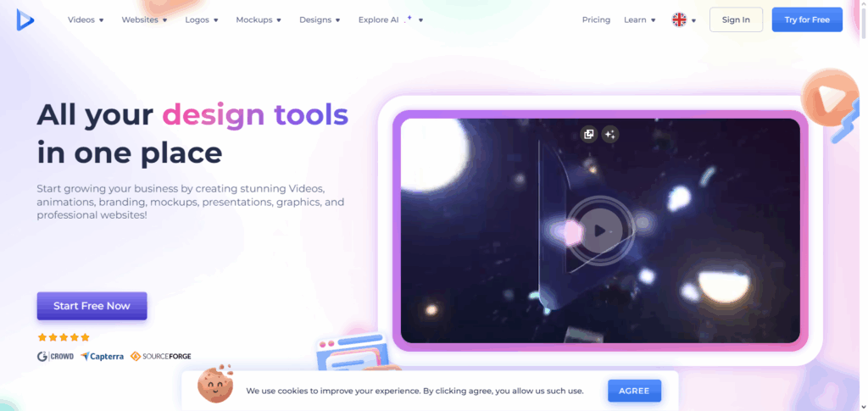Open the Capterra review logo
Image resolution: width=868 pixels, height=411 pixels.
click(102, 357)
